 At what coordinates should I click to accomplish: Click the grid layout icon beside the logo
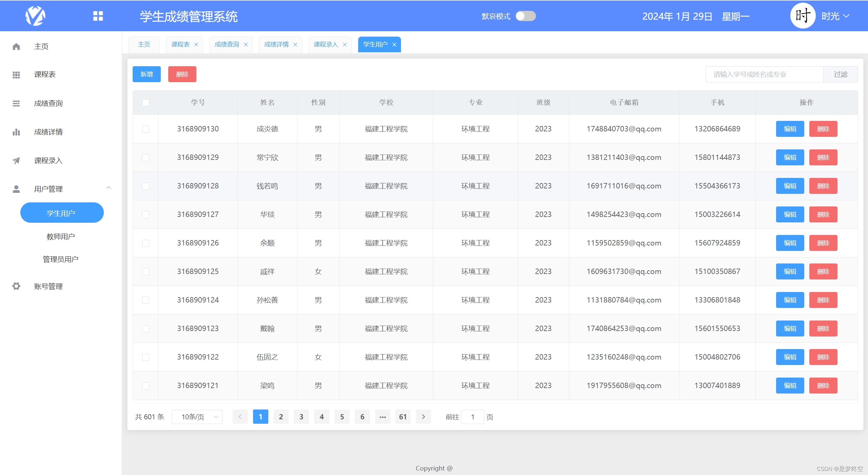coord(98,16)
